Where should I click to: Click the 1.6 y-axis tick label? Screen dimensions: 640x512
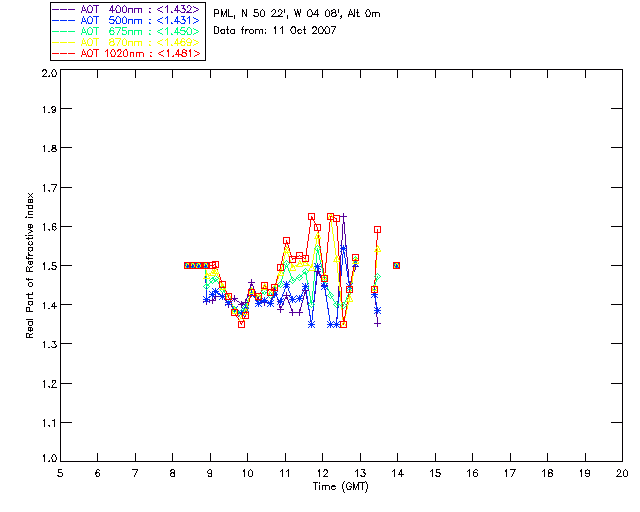49,227
